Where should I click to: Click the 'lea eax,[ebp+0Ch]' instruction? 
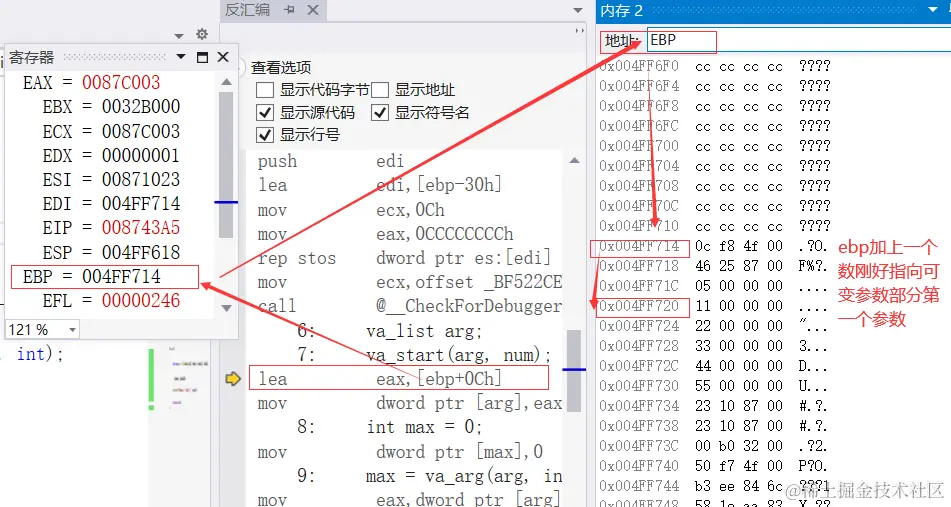pos(380,379)
